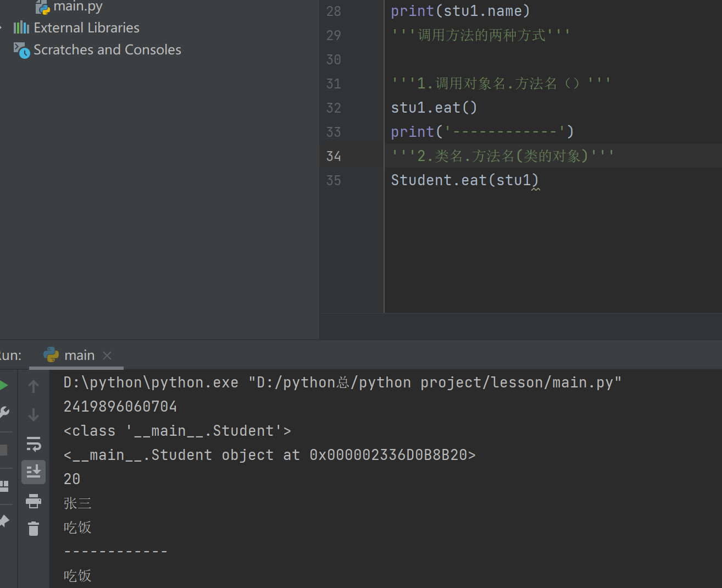The image size is (722, 588).
Task: Click console output '2419896060704'
Action: (x=120, y=407)
